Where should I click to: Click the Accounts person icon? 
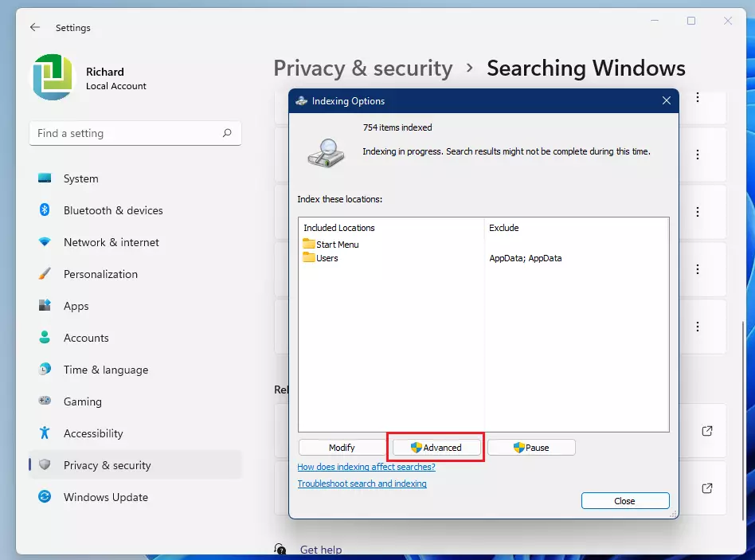click(x=45, y=337)
